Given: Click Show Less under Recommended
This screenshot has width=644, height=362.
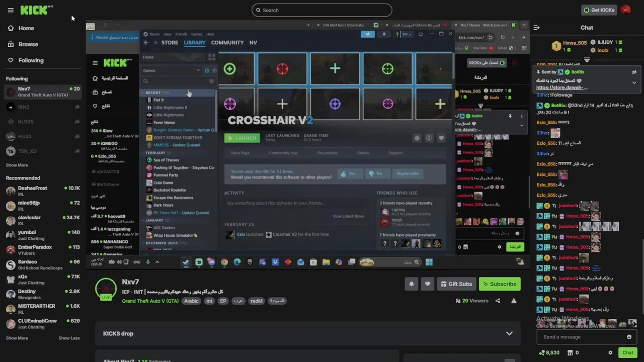Looking at the screenshot, I should tap(69, 338).
